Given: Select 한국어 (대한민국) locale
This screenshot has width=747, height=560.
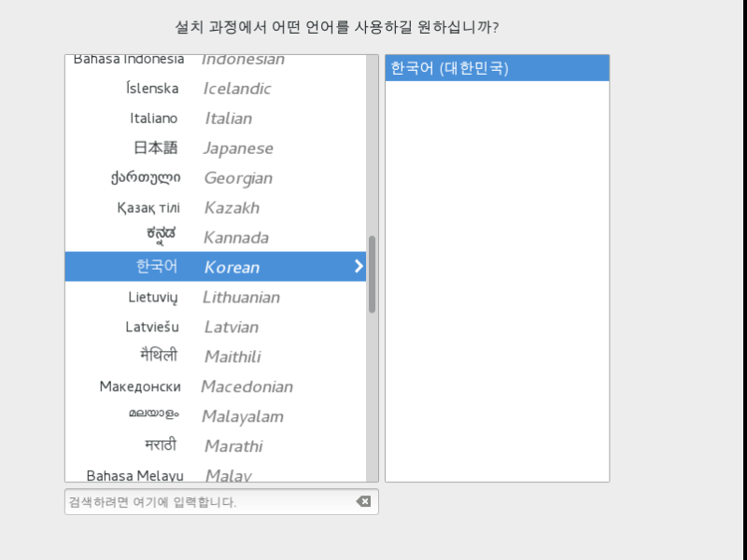Looking at the screenshot, I should pyautogui.click(x=497, y=68).
